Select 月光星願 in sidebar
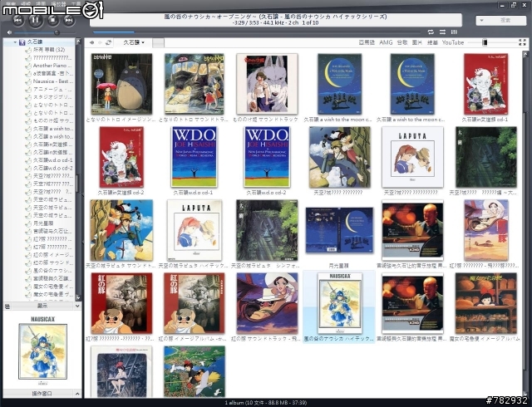This screenshot has height=407, width=532. (x=43, y=223)
